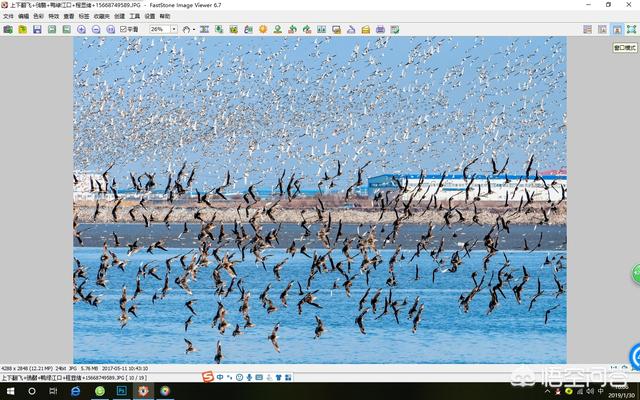Screen dimensions: 640x400
Task: Click the Cortana circle on the taskbar
Action: (x=32, y=391)
